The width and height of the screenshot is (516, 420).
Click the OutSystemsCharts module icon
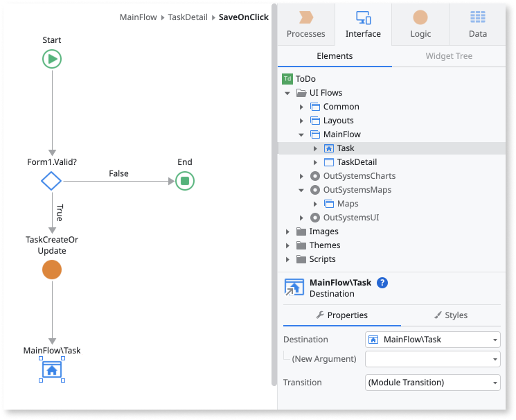coord(315,176)
